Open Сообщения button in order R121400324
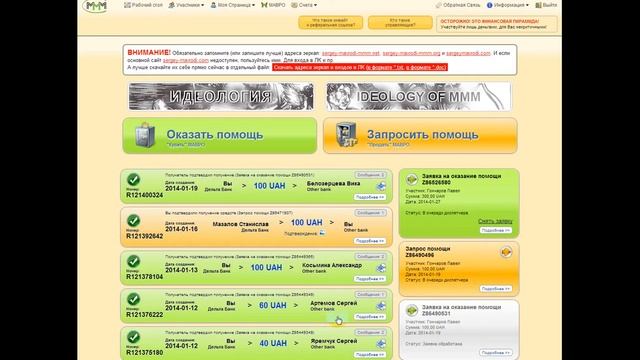The image size is (640, 360). [370, 175]
